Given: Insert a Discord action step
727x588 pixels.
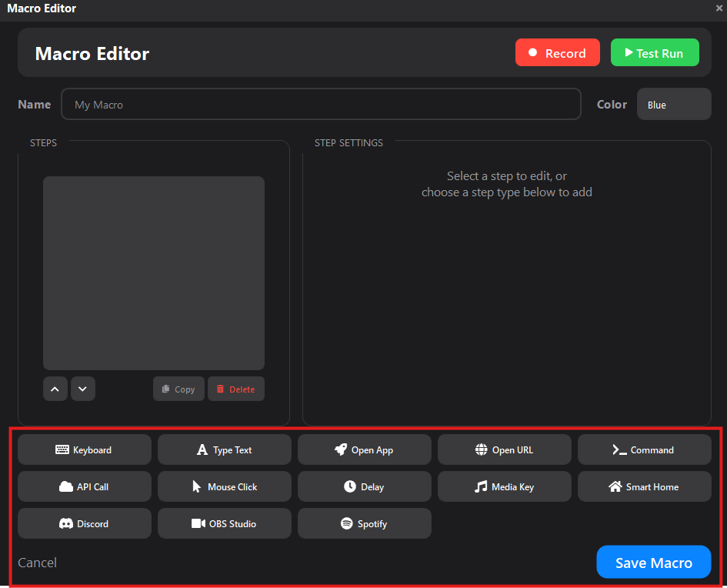Looking at the screenshot, I should tap(84, 523).
